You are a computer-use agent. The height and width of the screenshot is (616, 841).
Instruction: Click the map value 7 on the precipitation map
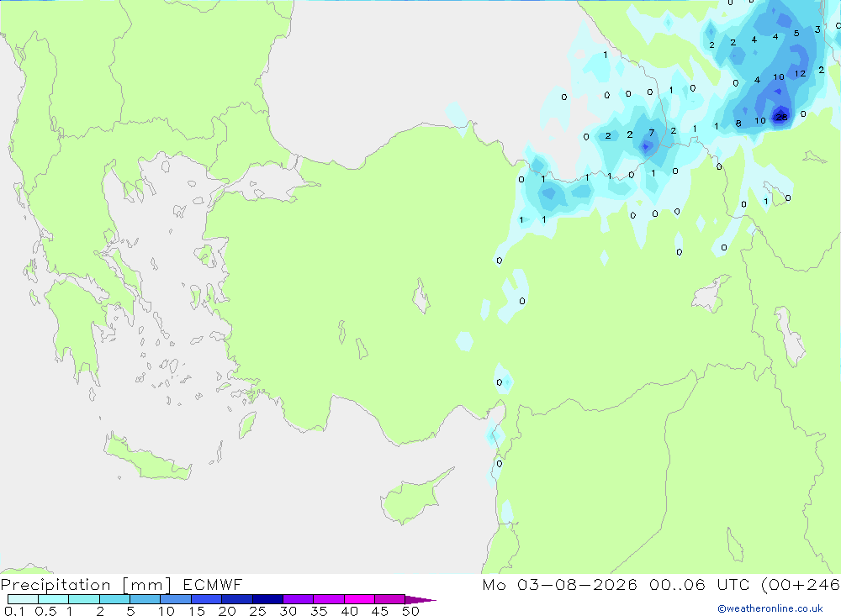pos(652,133)
